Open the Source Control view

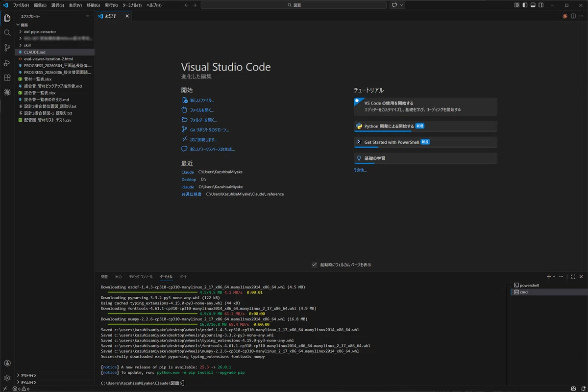pos(7,48)
